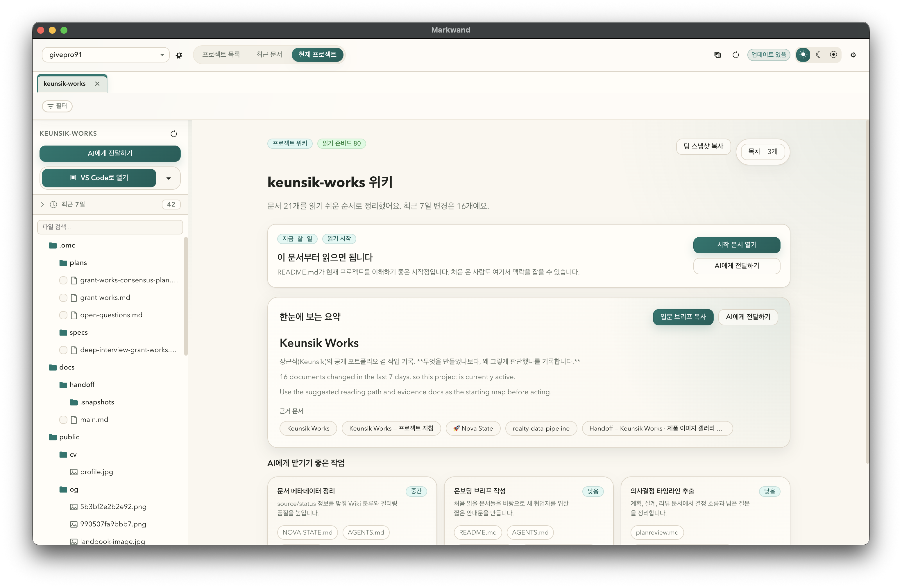Click image icon of 5b3bf2e2b2e92.png
This screenshot has height=588, width=902.
(x=74, y=507)
